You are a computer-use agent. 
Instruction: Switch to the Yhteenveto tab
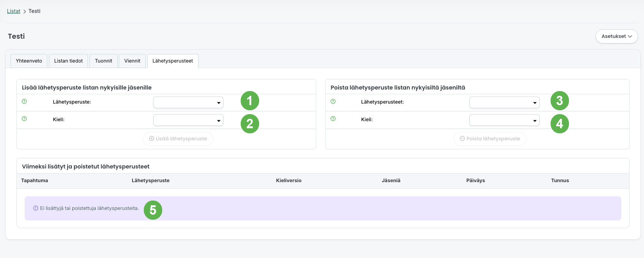(29, 61)
